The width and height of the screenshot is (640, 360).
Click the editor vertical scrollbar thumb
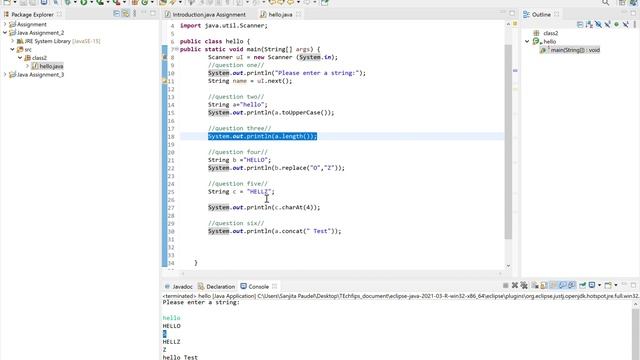508,142
